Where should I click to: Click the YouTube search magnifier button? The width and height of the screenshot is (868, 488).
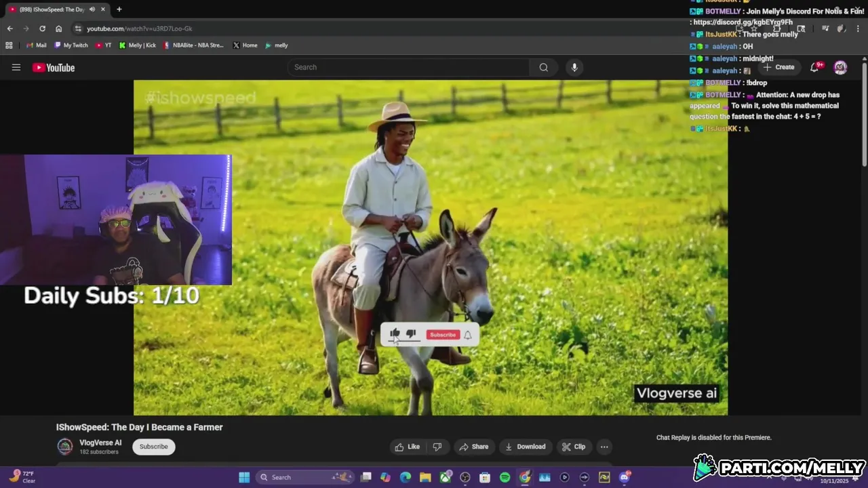pyautogui.click(x=544, y=67)
